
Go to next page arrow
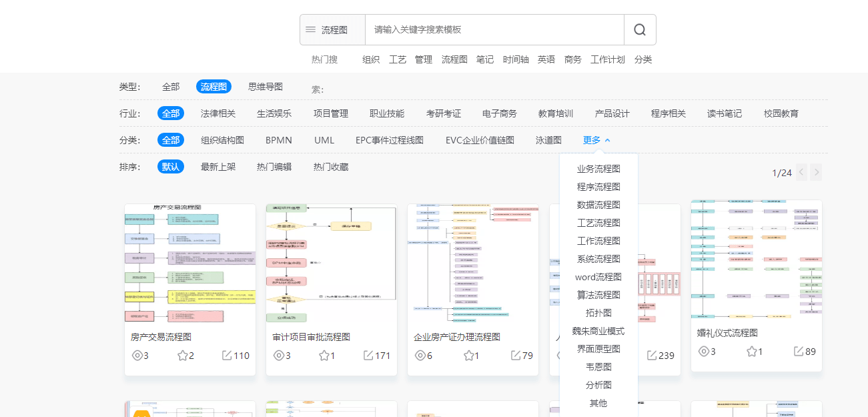(816, 172)
